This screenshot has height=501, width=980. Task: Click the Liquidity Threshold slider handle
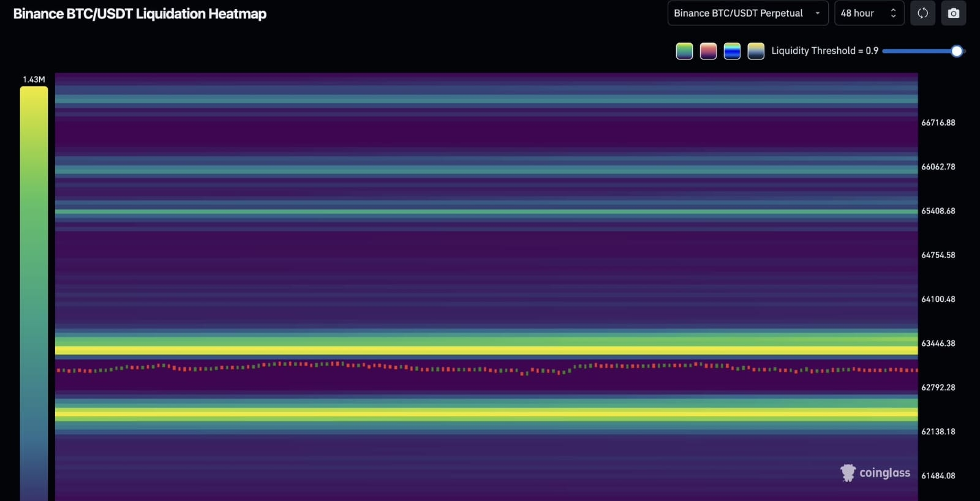click(x=957, y=51)
